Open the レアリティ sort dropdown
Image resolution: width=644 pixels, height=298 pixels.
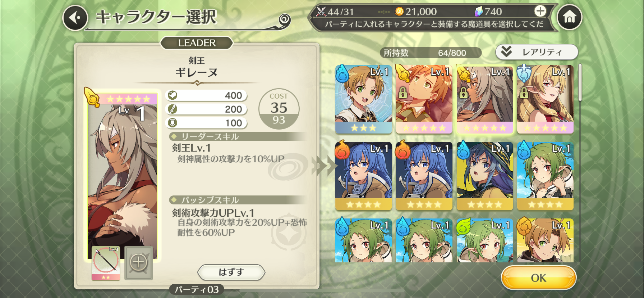tap(537, 52)
